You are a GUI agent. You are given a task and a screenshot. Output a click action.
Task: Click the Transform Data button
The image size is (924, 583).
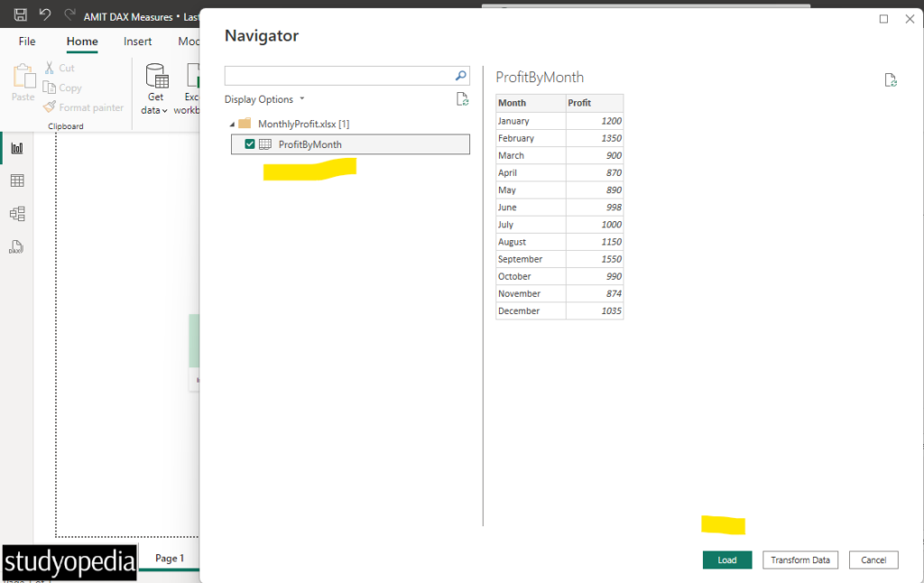pyautogui.click(x=800, y=560)
